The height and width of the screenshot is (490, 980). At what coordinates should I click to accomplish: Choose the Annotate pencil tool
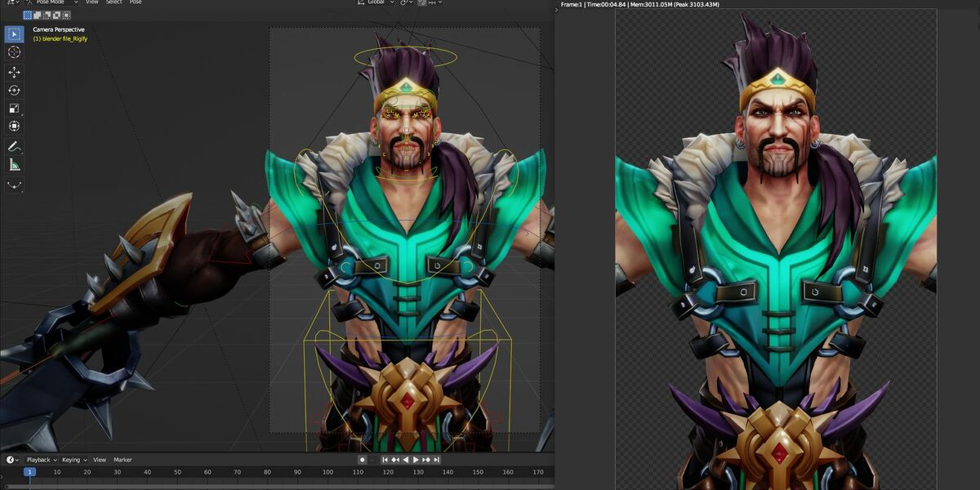(x=14, y=147)
